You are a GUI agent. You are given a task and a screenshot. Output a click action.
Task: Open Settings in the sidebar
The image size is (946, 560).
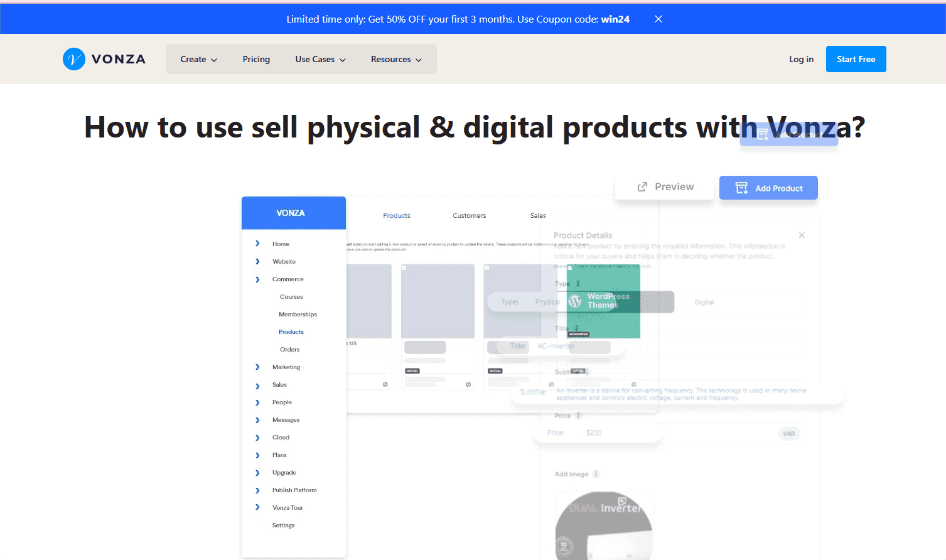(x=283, y=525)
